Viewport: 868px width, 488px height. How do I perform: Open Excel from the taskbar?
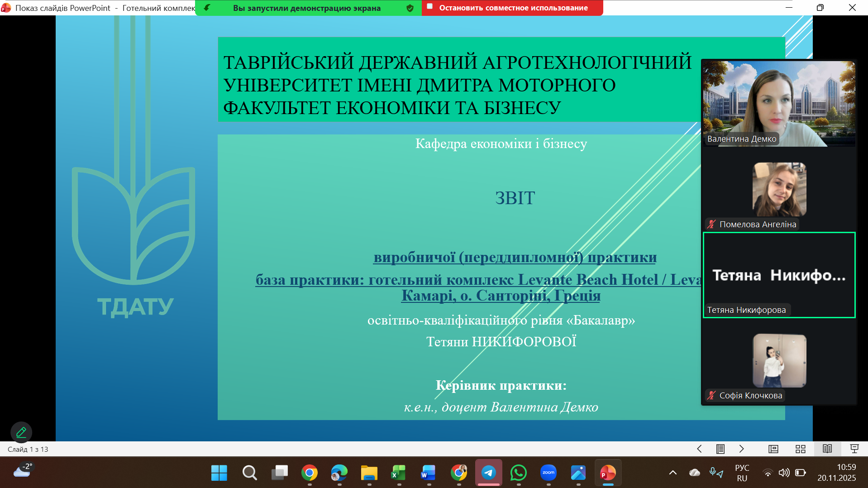click(399, 473)
